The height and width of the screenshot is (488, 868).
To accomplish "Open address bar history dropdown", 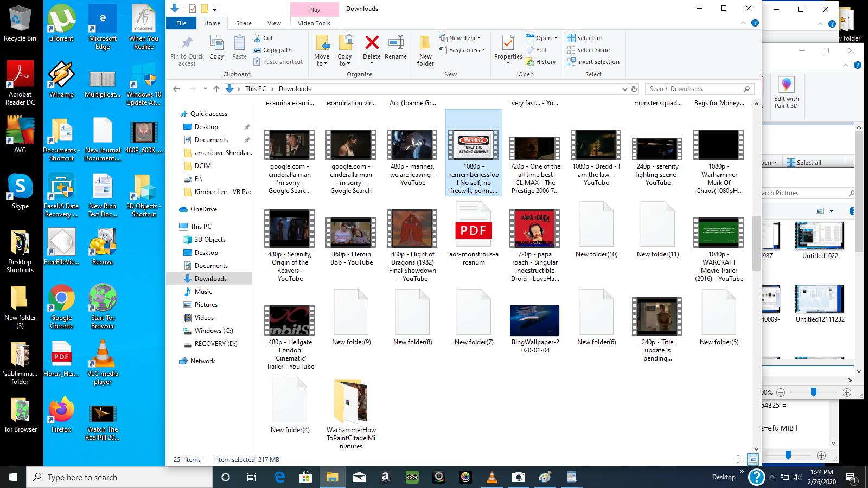I will [624, 89].
